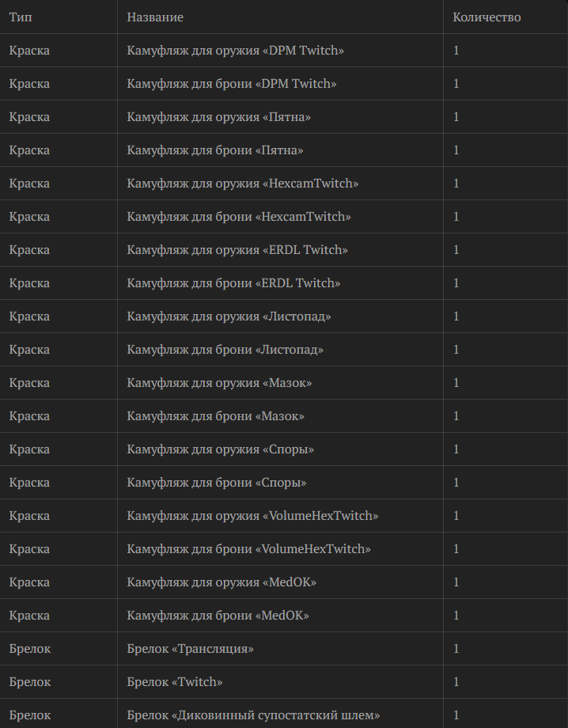The width and height of the screenshot is (568, 728).
Task: Select «Камуфляж для оружия «Споры»» cell
Action: (280, 449)
